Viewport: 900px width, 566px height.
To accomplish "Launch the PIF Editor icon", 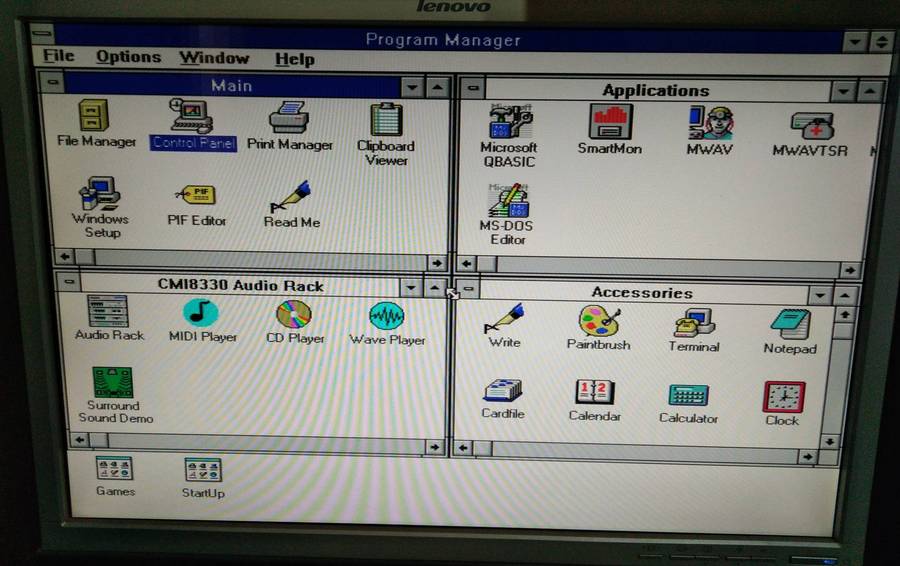I will (x=196, y=205).
